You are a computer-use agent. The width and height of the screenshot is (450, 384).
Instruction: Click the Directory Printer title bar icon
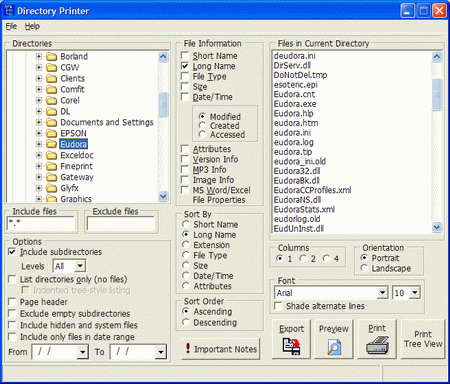(9, 11)
